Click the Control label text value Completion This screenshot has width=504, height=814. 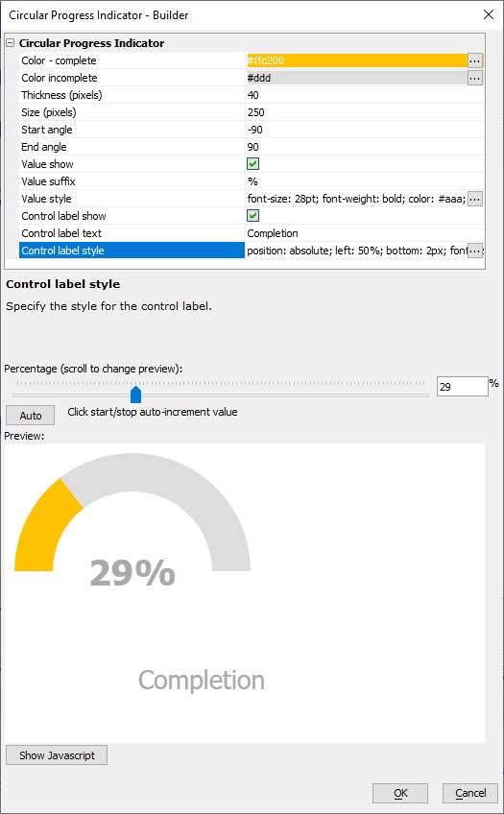tap(273, 233)
